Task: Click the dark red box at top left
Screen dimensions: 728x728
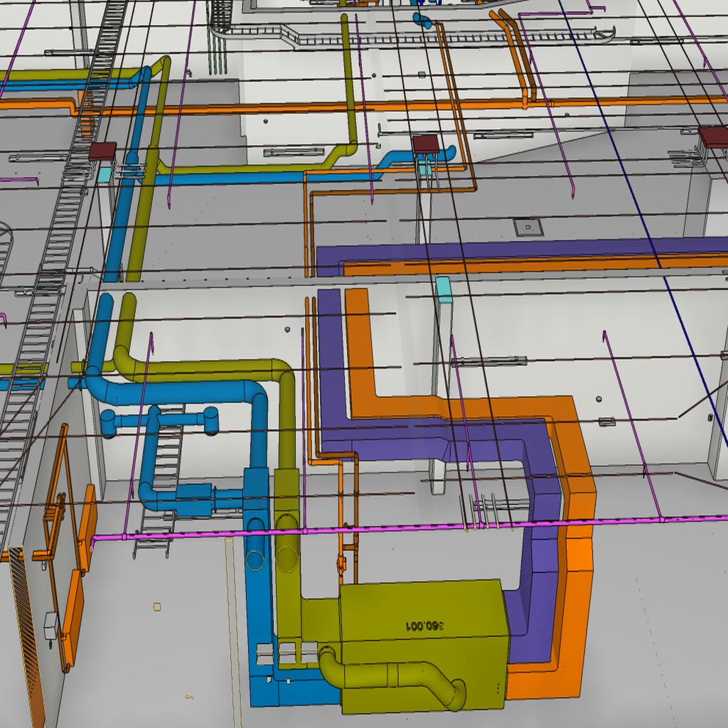Action: coord(102,151)
